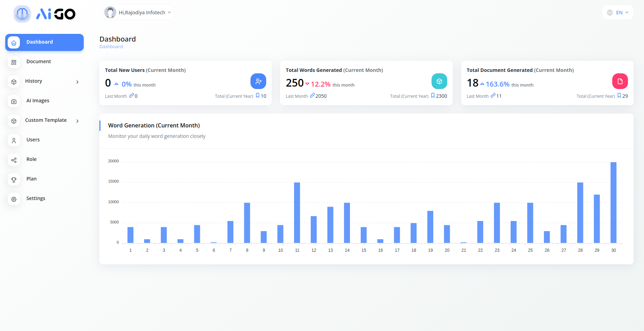
Task: Click the tallest bar for day 30
Action: [x=613, y=203]
